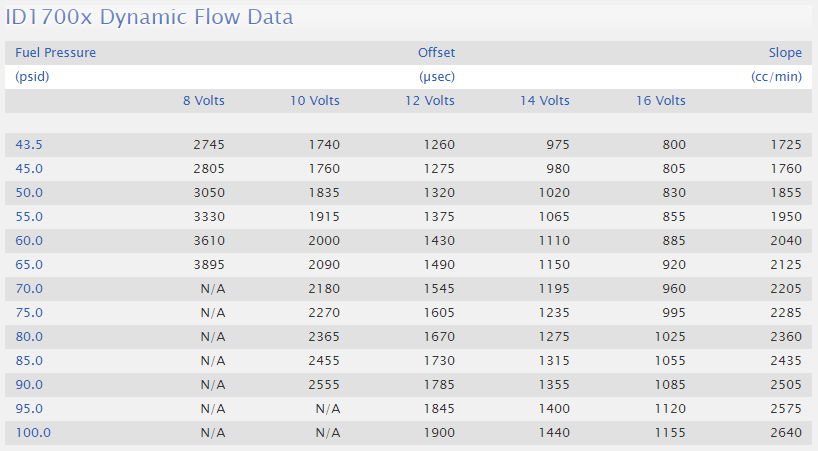Click the 60.0 fuel pressure row label
Image resolution: width=818 pixels, height=451 pixels.
[x=29, y=240]
